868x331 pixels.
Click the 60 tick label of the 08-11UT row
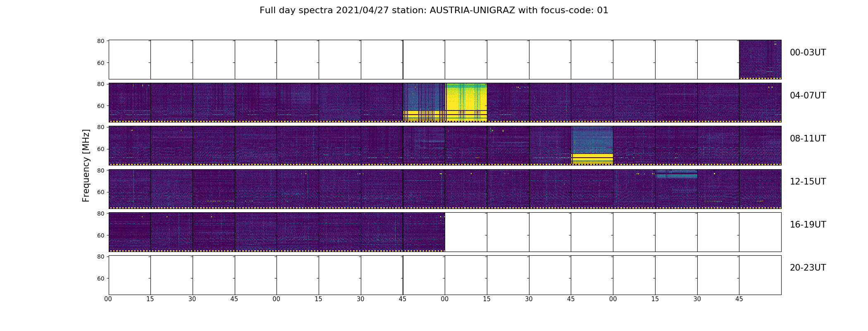[100, 149]
